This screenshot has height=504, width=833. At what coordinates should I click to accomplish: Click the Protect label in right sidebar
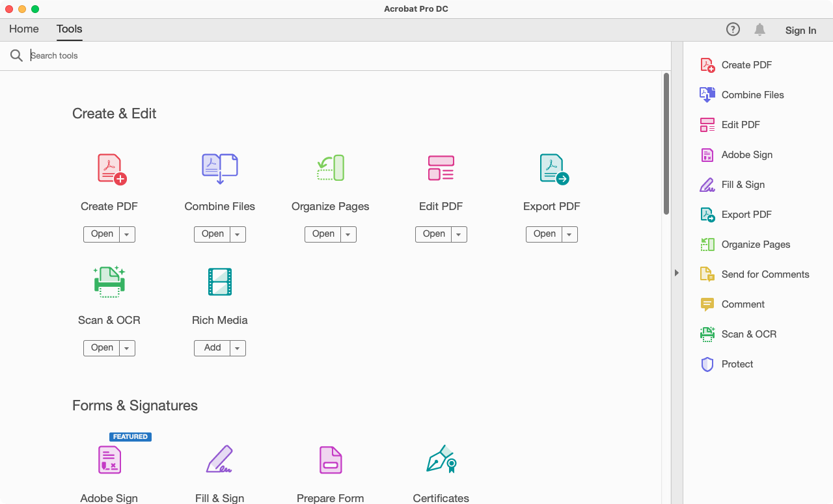pyautogui.click(x=737, y=364)
